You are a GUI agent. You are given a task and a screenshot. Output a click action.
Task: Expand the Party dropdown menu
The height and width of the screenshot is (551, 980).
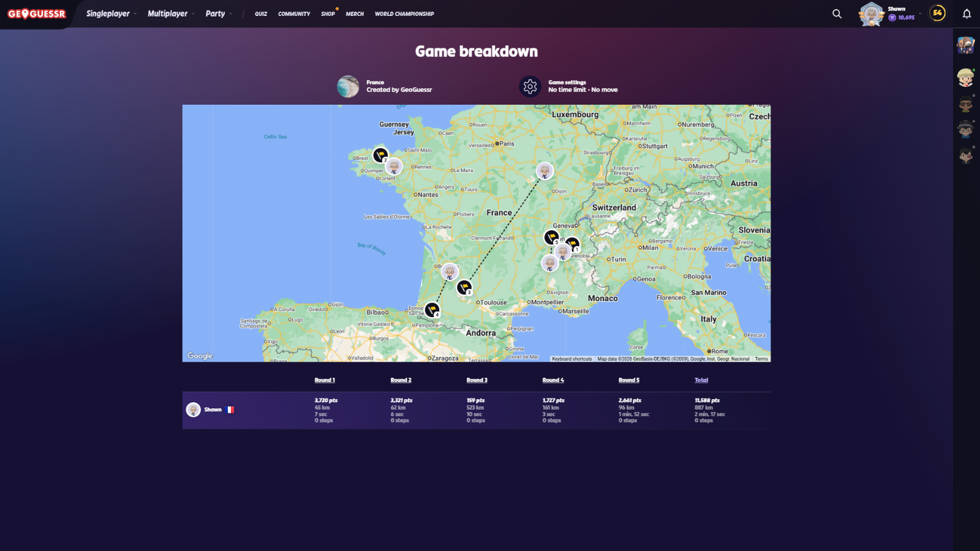(218, 13)
